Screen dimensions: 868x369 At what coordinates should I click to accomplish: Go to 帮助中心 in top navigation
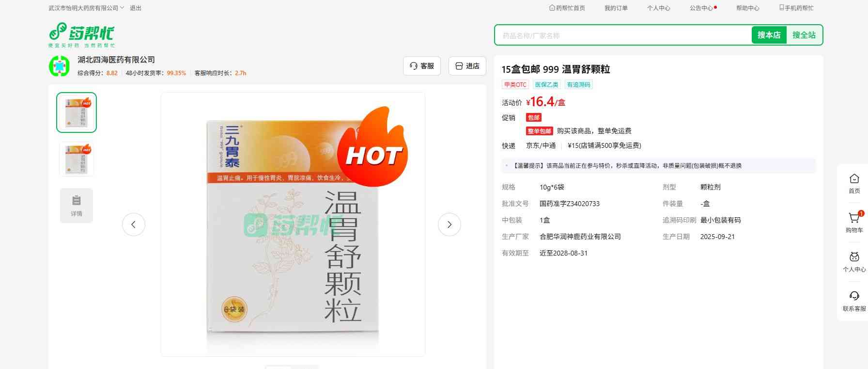(747, 8)
